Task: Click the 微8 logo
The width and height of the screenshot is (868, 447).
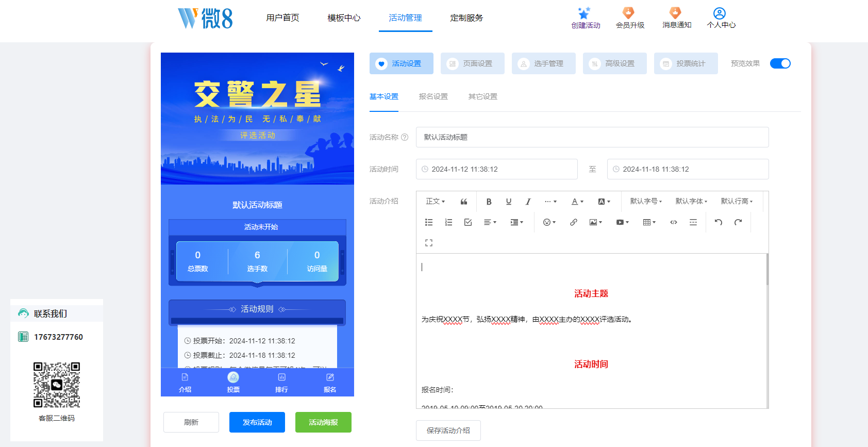Action: point(205,19)
